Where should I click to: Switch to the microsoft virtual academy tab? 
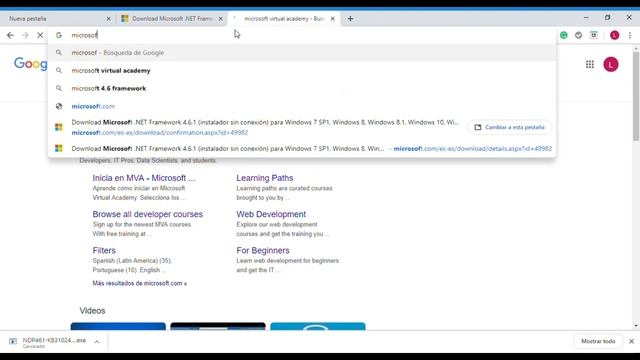pyautogui.click(x=284, y=19)
